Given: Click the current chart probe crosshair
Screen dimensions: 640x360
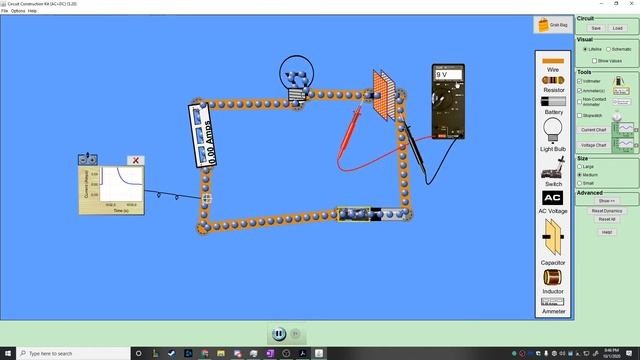Looking at the screenshot, I should coord(207,198).
